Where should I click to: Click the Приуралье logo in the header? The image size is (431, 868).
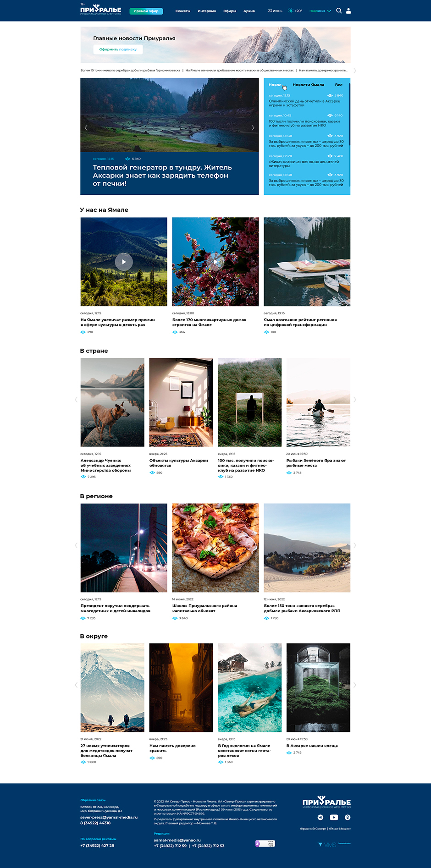pyautogui.click(x=101, y=10)
